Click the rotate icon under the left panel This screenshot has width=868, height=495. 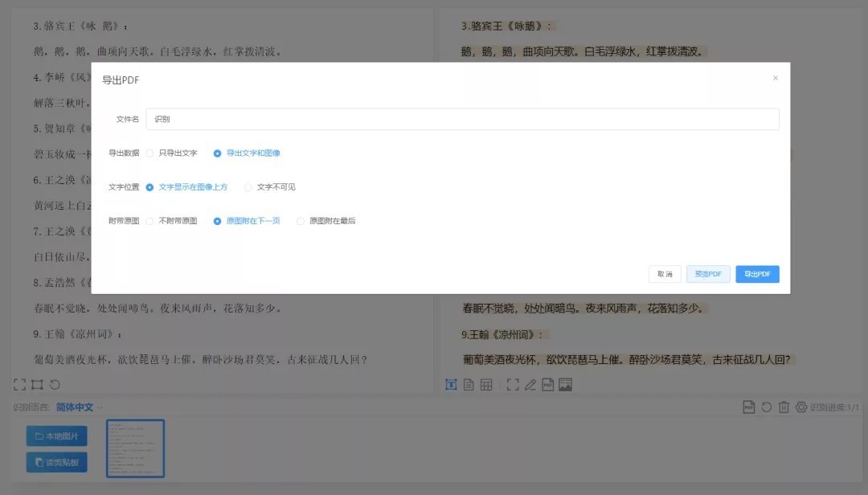(55, 385)
